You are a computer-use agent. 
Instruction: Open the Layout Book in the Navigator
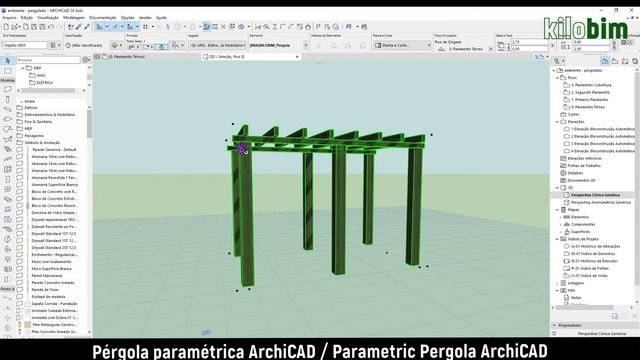pos(625,61)
